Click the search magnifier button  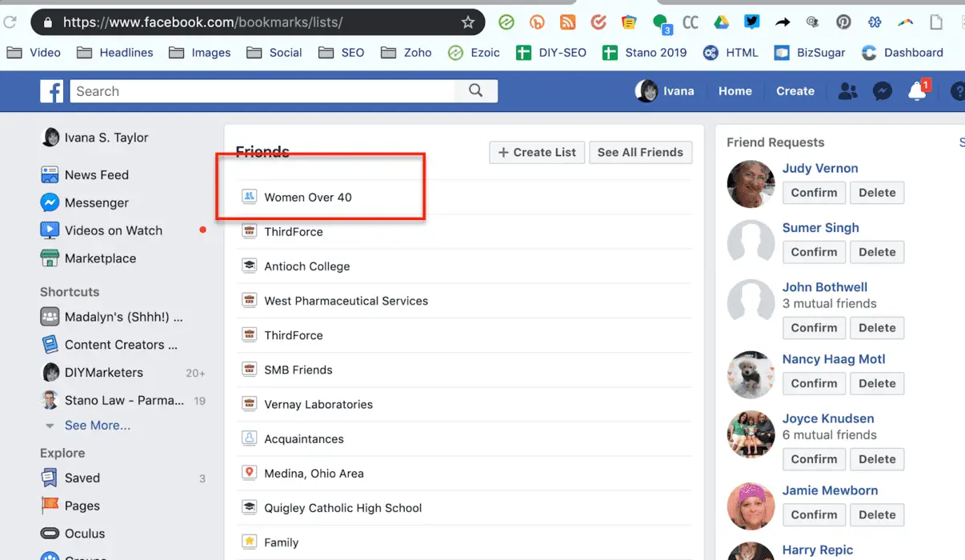(476, 91)
